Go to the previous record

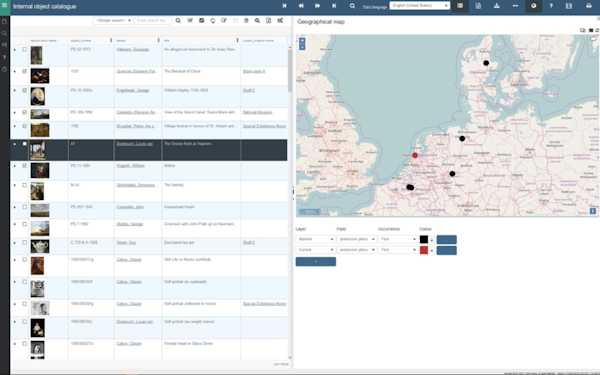point(301,6)
